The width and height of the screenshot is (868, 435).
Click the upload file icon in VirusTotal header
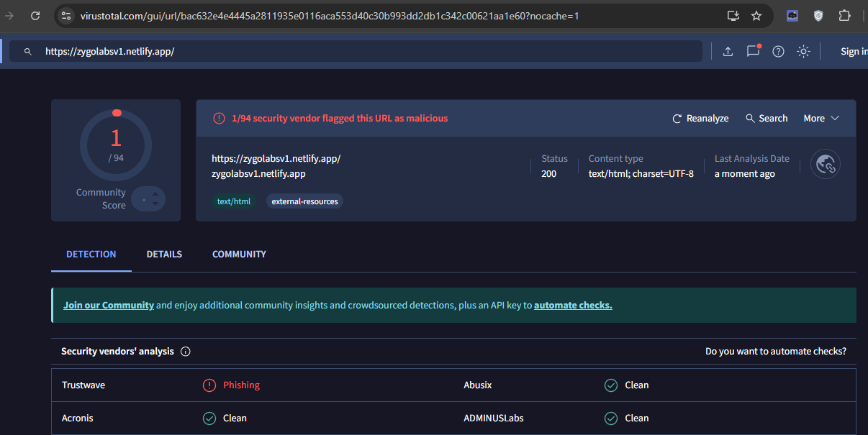click(x=728, y=51)
